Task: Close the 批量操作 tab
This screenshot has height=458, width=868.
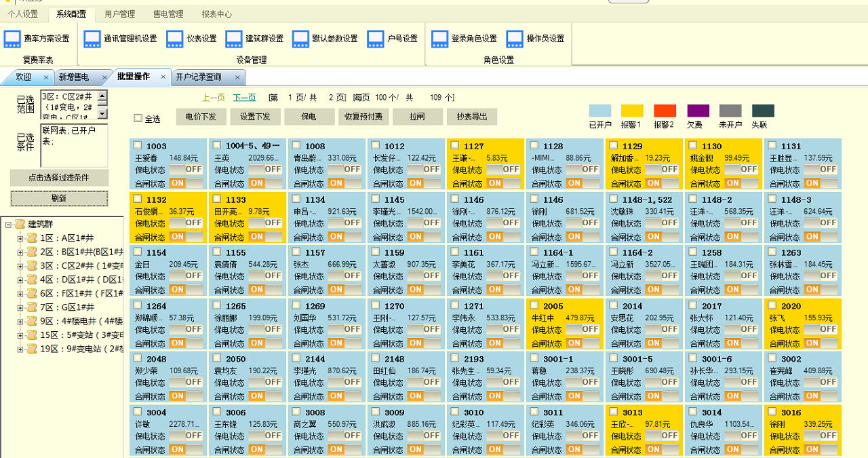Action: 163,77
